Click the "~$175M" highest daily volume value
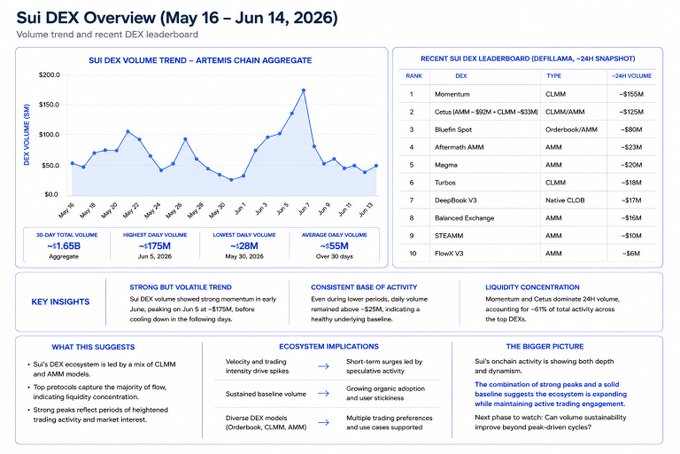The height and width of the screenshot is (454, 680). click(155, 246)
